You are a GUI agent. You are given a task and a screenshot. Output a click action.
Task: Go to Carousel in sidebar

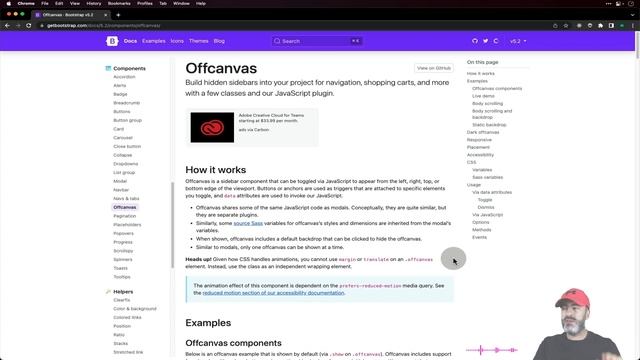pos(123,138)
